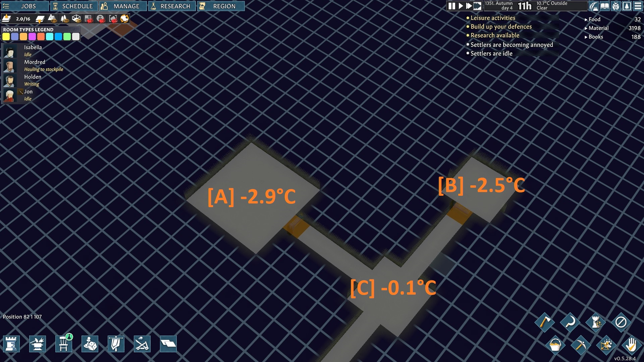
Task: Open the RESEARCH menu tab
Action: (x=172, y=6)
